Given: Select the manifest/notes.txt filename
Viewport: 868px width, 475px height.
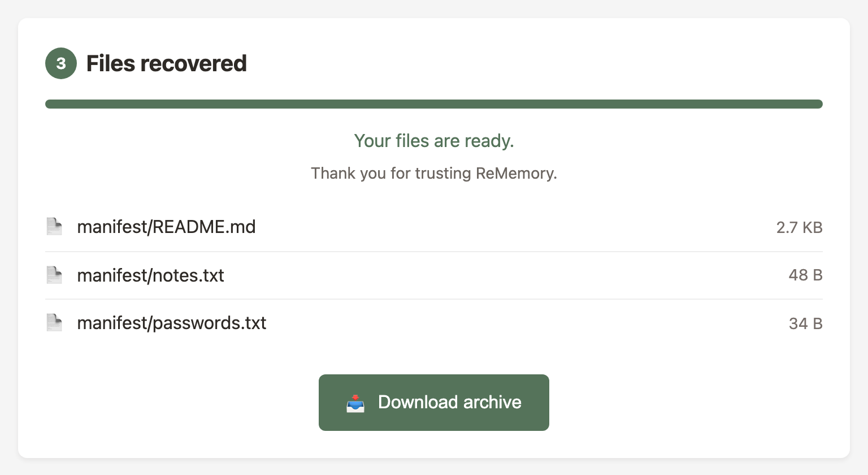Looking at the screenshot, I should pyautogui.click(x=150, y=275).
